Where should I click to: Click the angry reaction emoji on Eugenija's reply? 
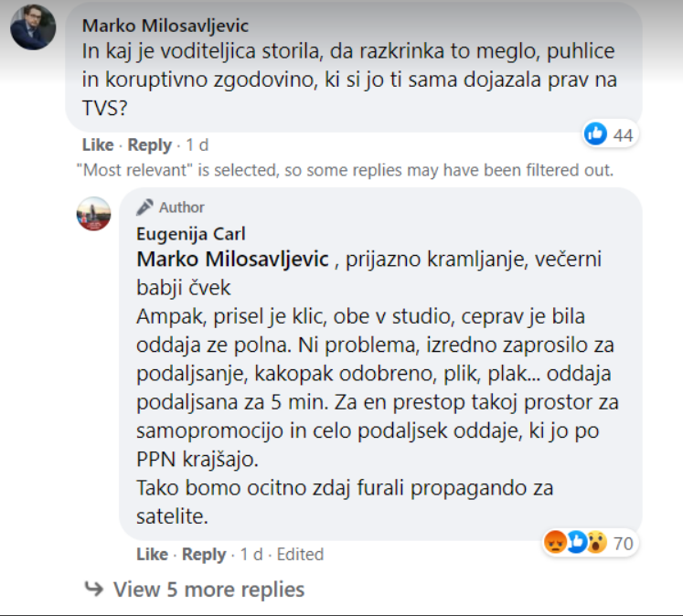click(x=556, y=543)
